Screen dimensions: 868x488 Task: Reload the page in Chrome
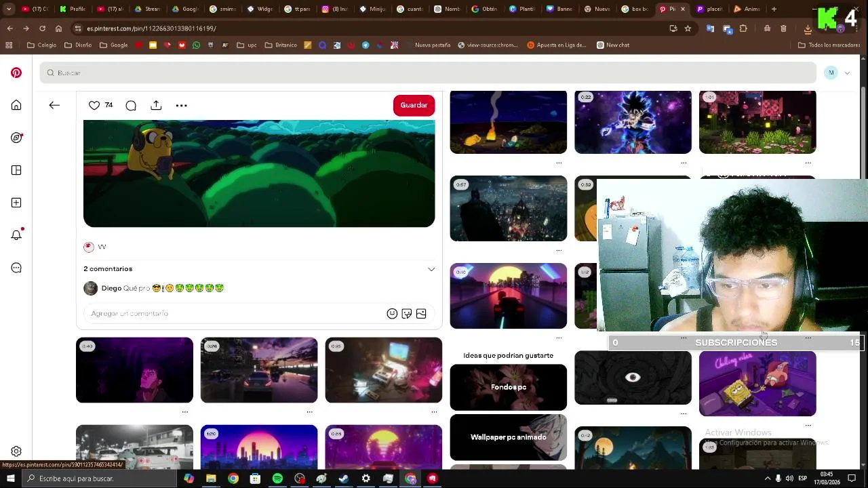42,28
